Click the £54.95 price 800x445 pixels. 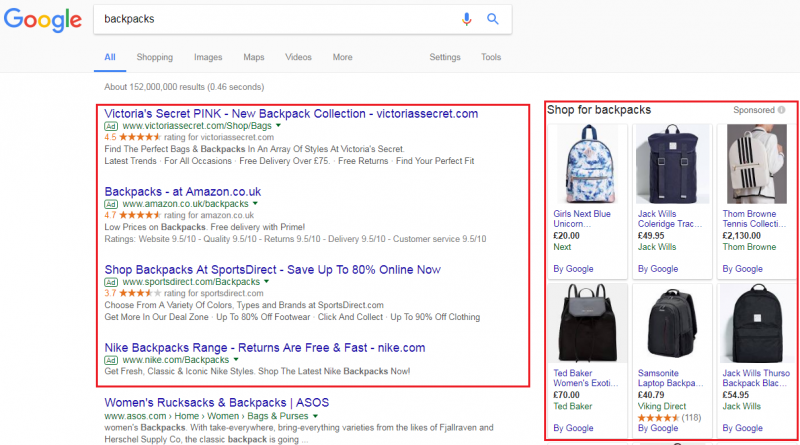pos(736,395)
